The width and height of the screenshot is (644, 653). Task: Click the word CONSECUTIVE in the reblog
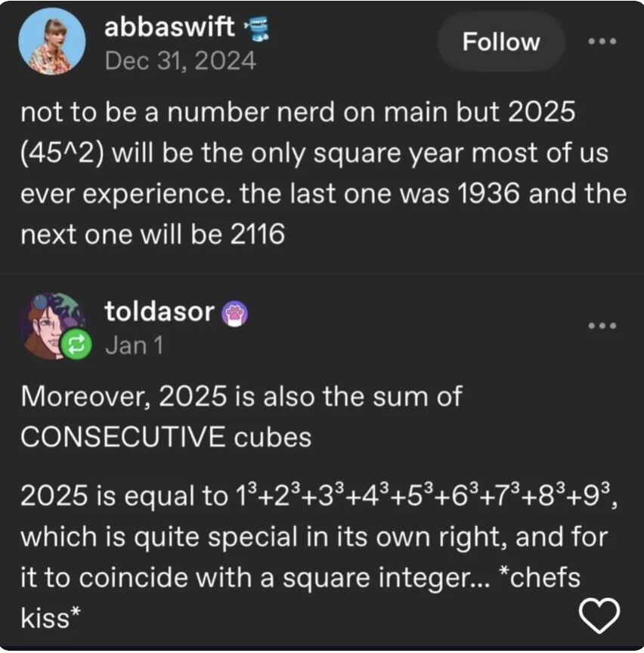tap(122, 437)
